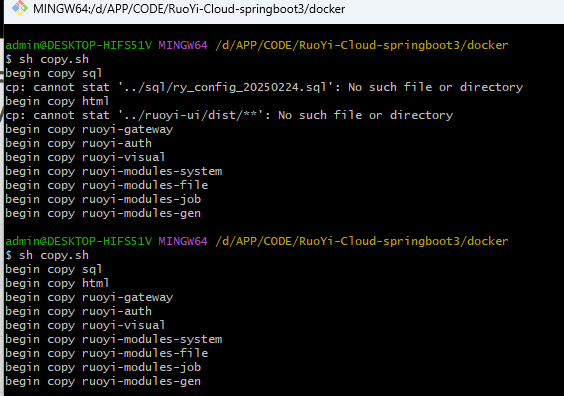Select the ruoyi-ui/dist cannot stat error line
Screen dimensions: 564x396
point(229,115)
